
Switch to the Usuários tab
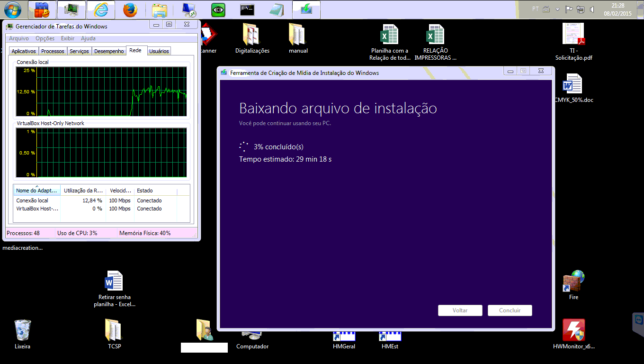coord(159,51)
